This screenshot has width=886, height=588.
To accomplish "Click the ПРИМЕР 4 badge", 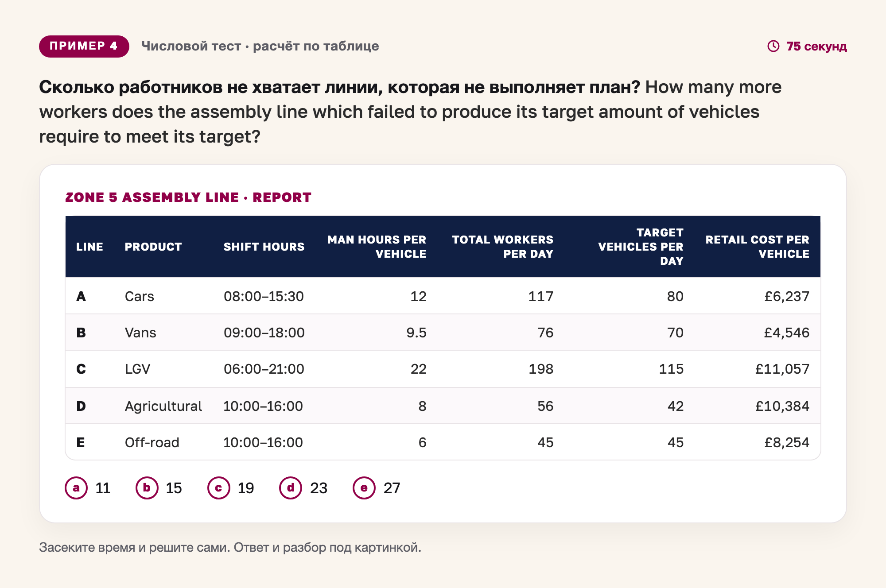I will tap(84, 46).
